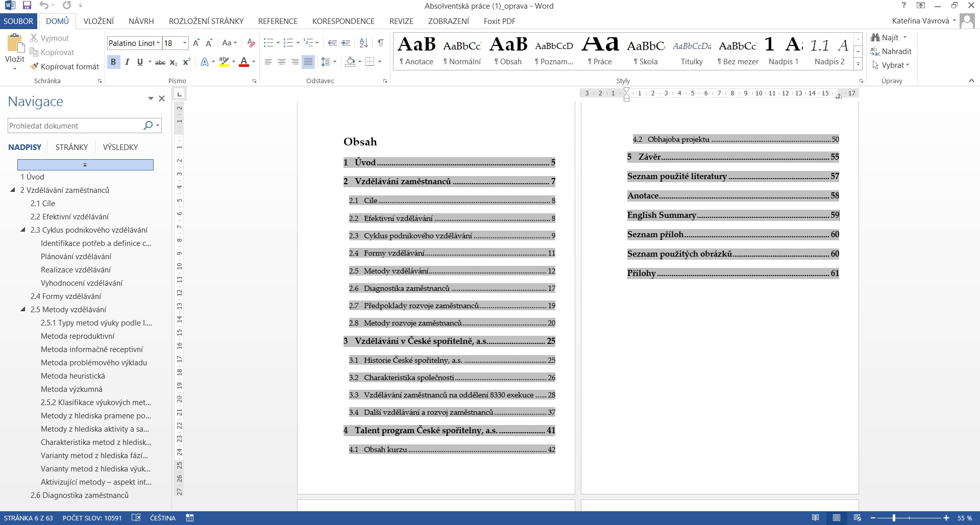Image resolution: width=980 pixels, height=525 pixels.
Task: Open the STRÁNKY tab in the navigation pane
Action: click(71, 147)
